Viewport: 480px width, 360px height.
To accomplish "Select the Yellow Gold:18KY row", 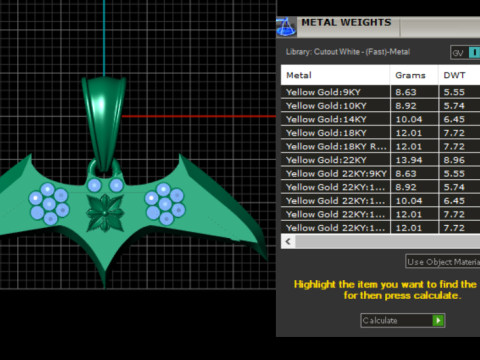I will point(381,133).
